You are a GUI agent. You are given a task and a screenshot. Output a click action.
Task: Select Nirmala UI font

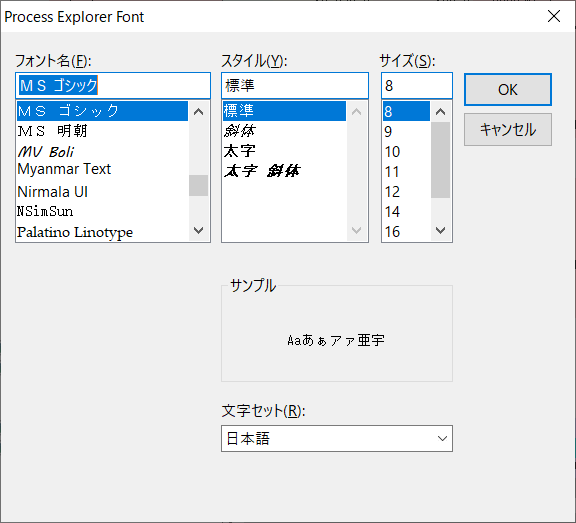(x=102, y=192)
